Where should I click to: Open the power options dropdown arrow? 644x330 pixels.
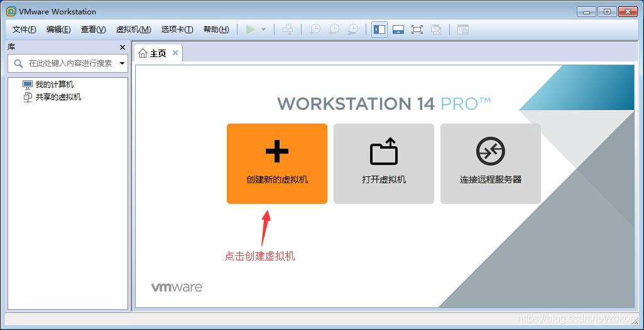tap(264, 29)
